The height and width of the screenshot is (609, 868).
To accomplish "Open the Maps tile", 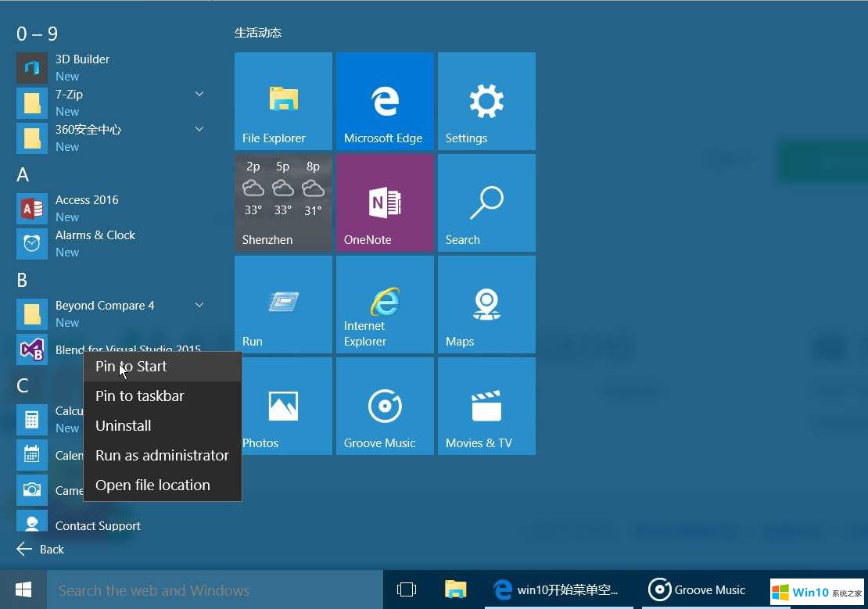I will (486, 305).
